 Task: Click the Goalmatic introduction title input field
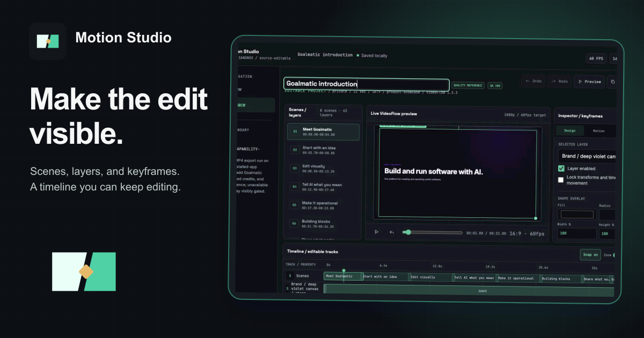(367, 84)
